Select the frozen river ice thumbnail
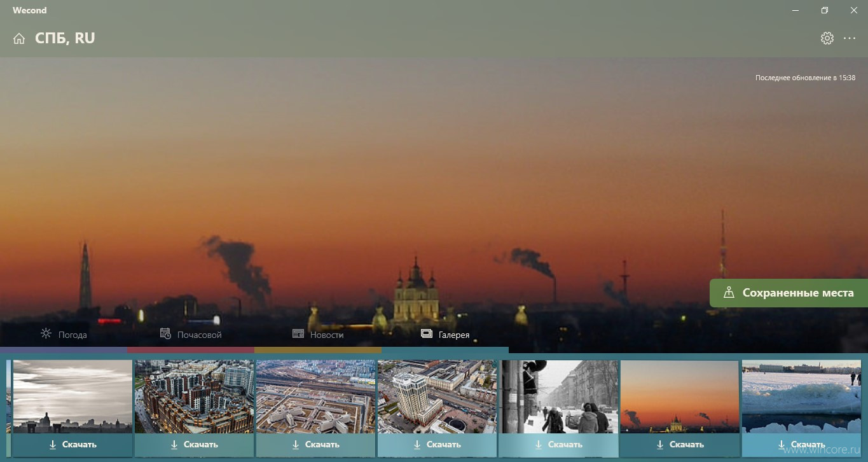Image resolution: width=868 pixels, height=462 pixels. pos(801,396)
